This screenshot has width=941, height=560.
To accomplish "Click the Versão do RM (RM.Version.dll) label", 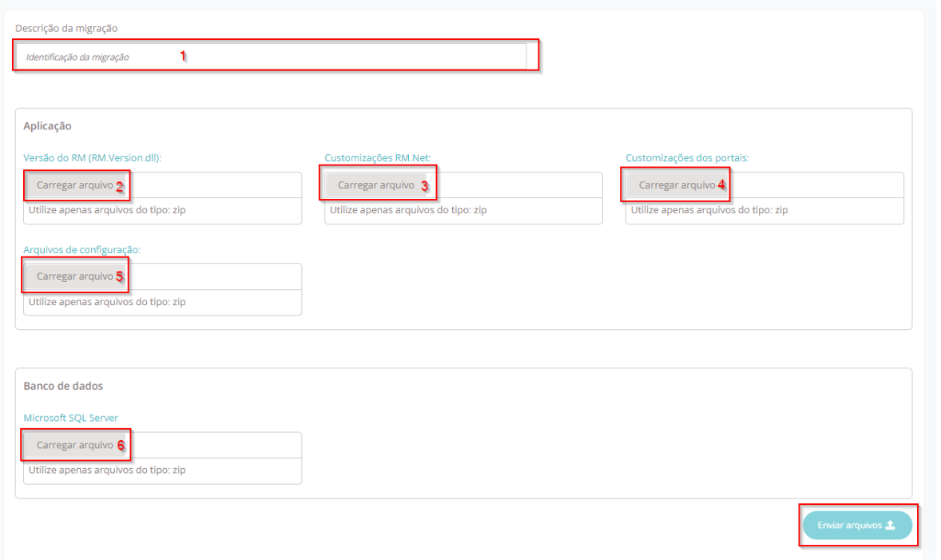I will coord(93,158).
